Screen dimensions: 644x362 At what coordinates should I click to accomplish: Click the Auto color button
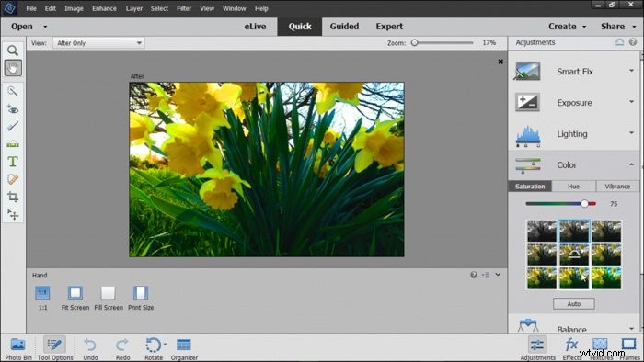tap(573, 304)
